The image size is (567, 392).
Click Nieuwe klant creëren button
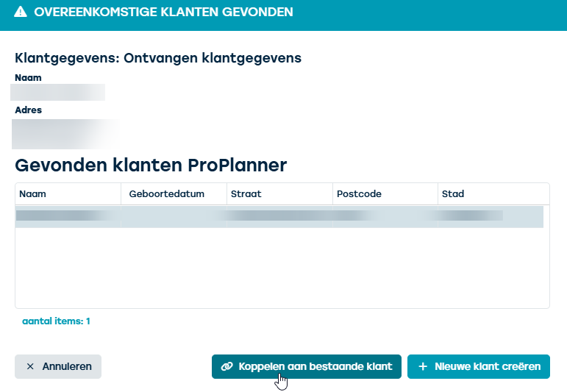(x=479, y=366)
